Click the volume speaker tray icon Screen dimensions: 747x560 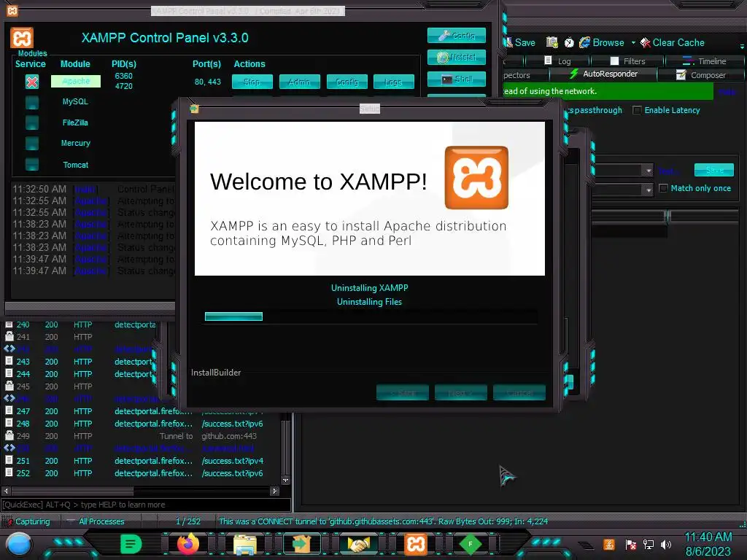coord(666,544)
